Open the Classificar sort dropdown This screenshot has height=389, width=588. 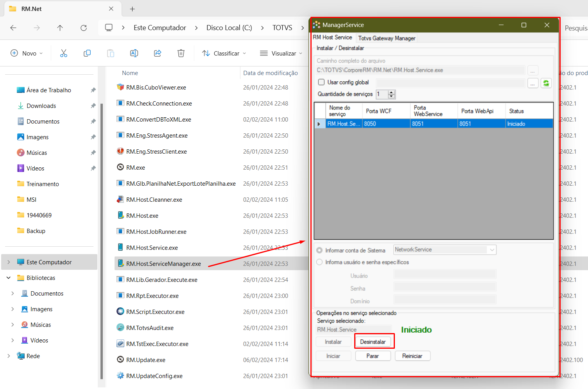click(224, 53)
